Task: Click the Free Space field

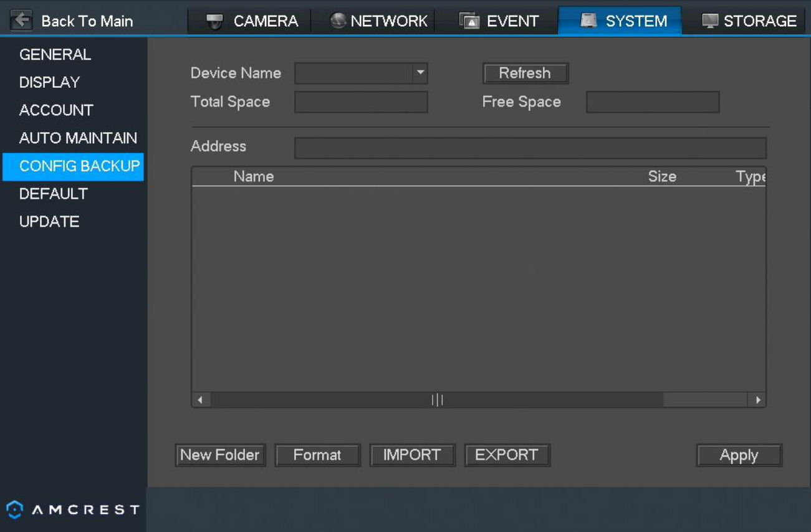Action: [x=653, y=102]
